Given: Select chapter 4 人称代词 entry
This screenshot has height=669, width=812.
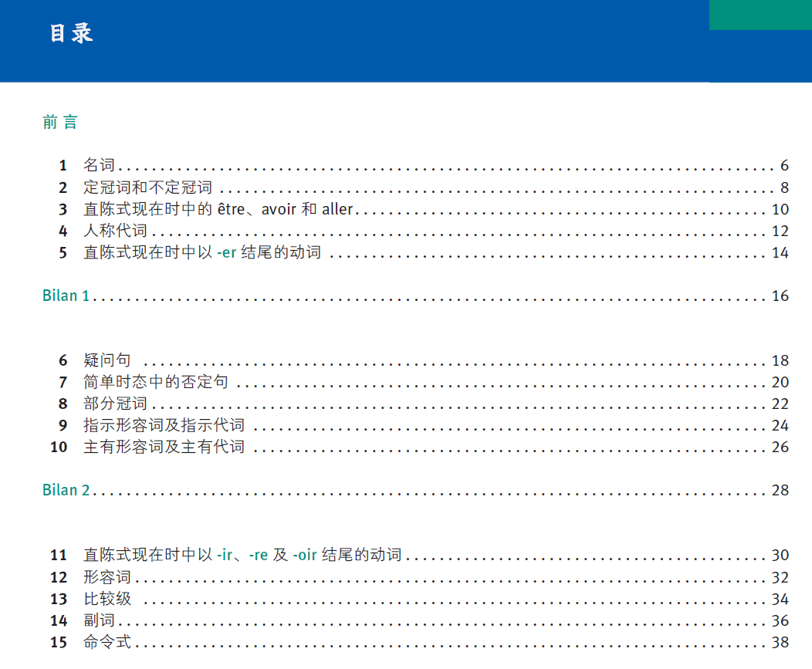Looking at the screenshot, I should (114, 231).
